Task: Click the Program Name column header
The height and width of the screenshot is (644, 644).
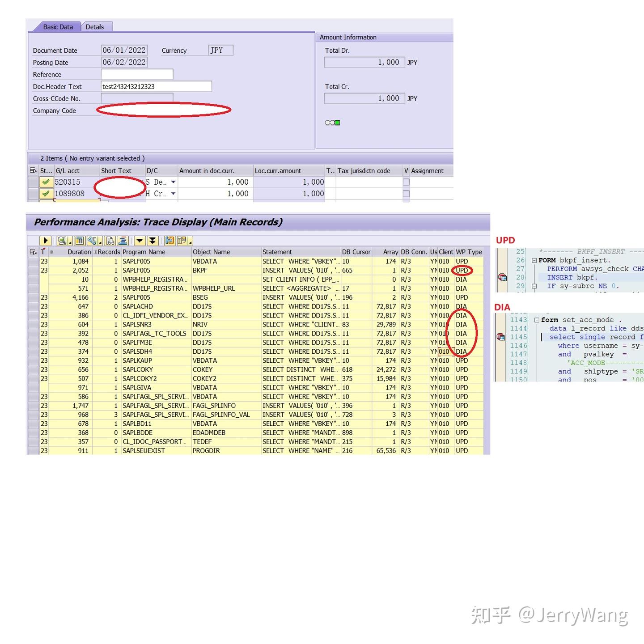Action: pos(156,252)
